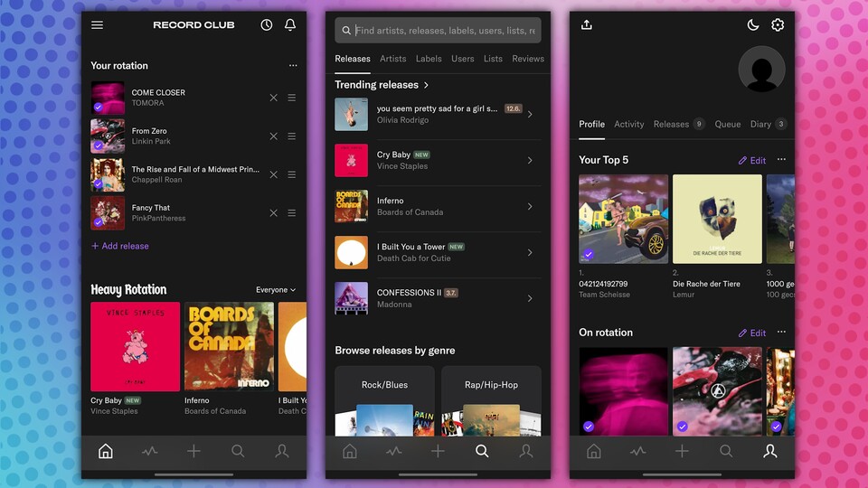This screenshot has height=488, width=868.
Task: Open the Cry Baby cover in Heavy Rotation
Action: (135, 346)
